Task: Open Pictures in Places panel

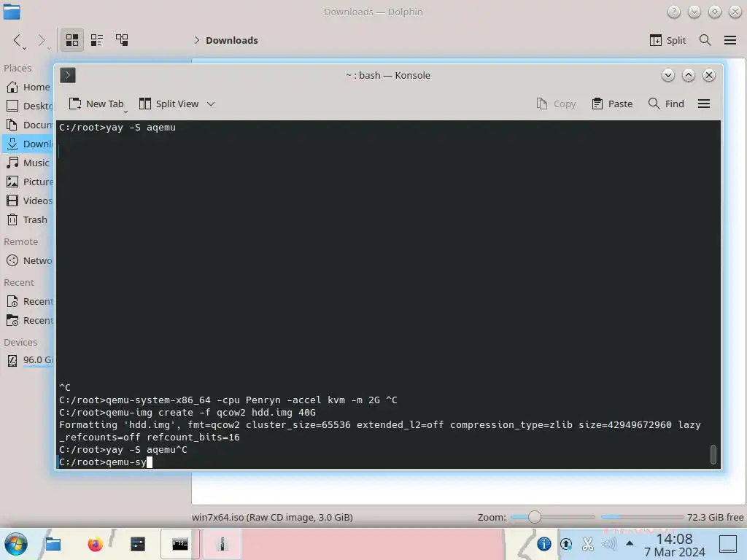Action: [28, 182]
